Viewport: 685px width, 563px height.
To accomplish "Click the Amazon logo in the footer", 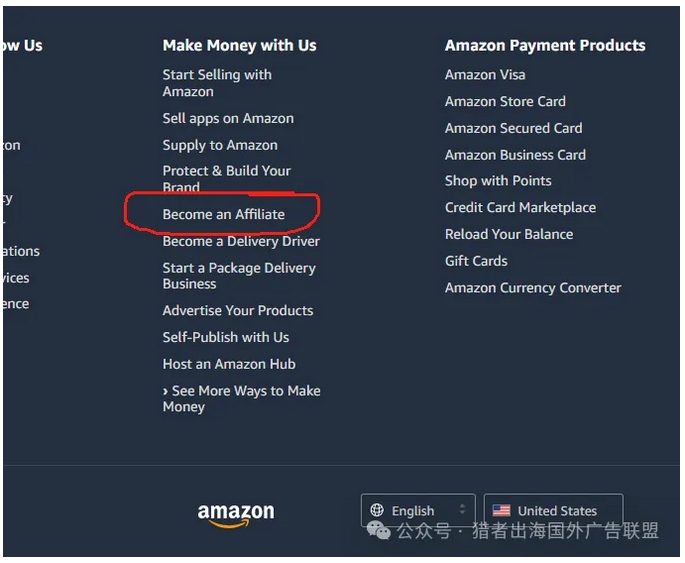I will 236,515.
